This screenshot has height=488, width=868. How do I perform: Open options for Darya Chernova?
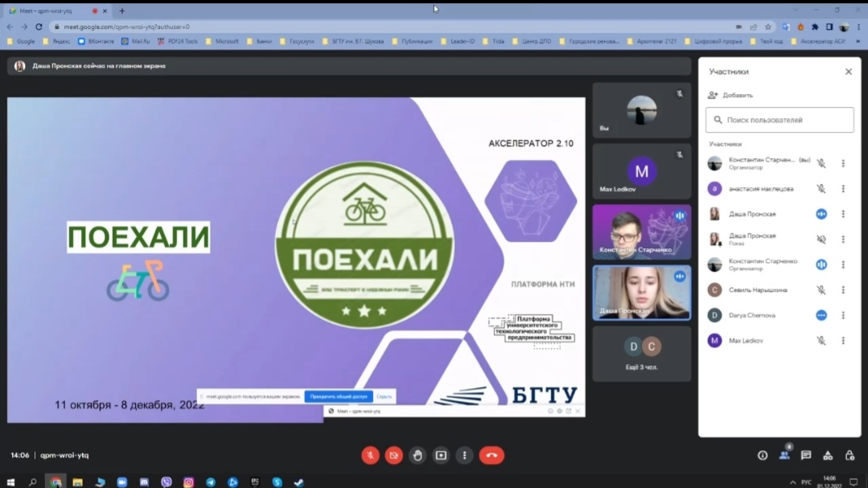coord(843,315)
